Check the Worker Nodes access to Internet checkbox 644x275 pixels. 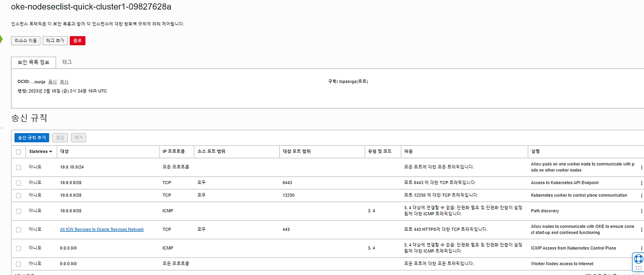click(19, 264)
